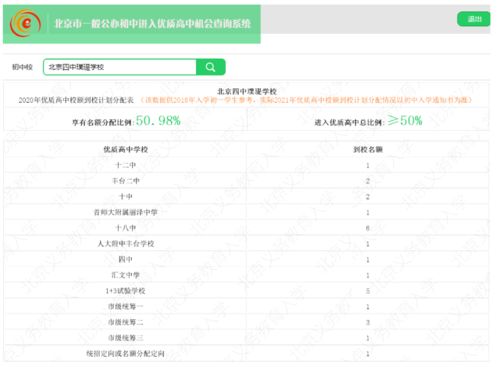Viewport: 499px width, 367px height.
Task: Select the 统招定向或名额分配定向 row
Action: click(247, 353)
